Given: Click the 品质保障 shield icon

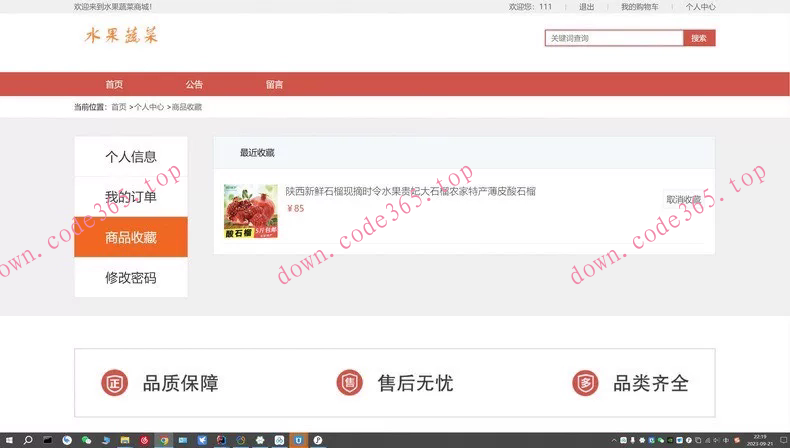Looking at the screenshot, I should pyautogui.click(x=114, y=383).
